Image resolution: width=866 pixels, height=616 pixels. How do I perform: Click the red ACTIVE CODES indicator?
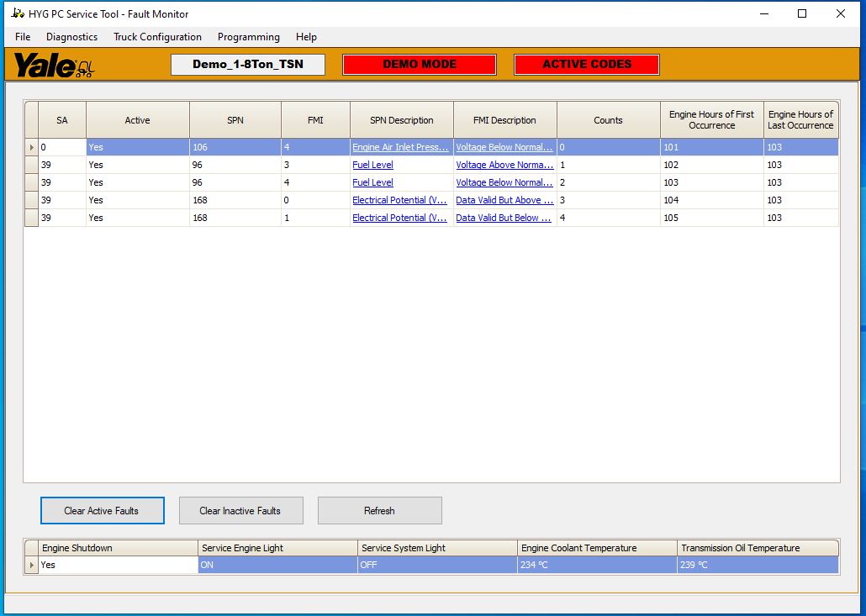586,64
